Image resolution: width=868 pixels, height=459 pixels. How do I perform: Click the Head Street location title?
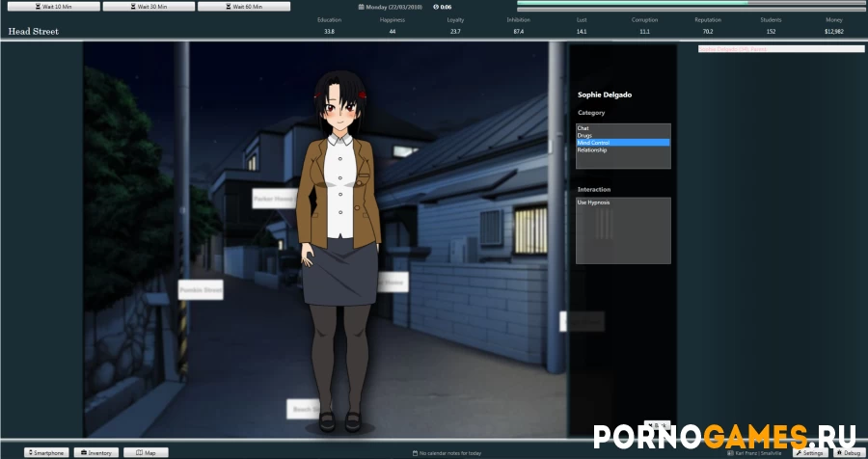click(33, 32)
